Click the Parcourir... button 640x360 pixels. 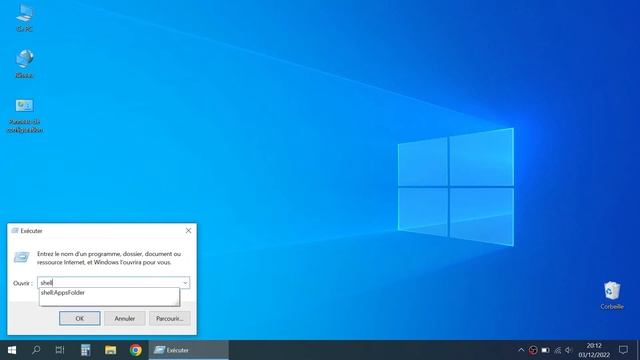169,318
